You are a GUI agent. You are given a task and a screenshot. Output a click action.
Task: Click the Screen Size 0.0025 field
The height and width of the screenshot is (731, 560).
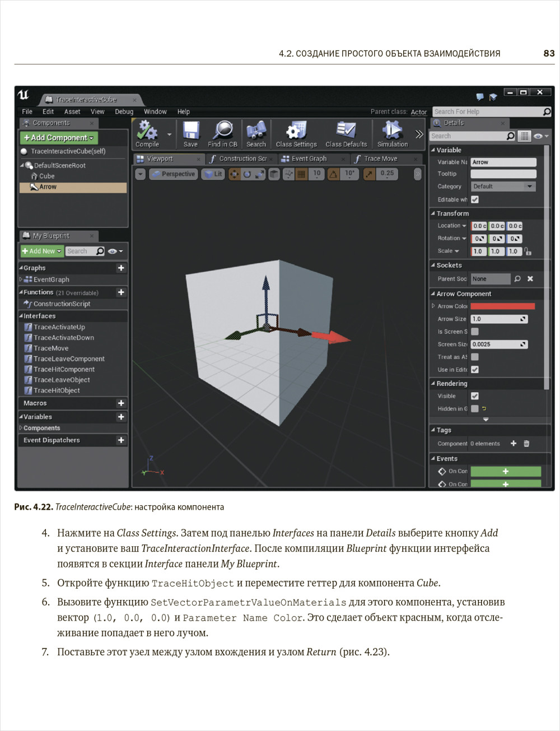click(x=499, y=344)
